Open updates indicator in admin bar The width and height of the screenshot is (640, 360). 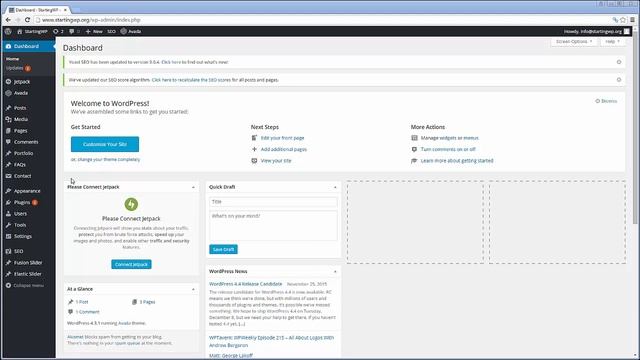58,31
